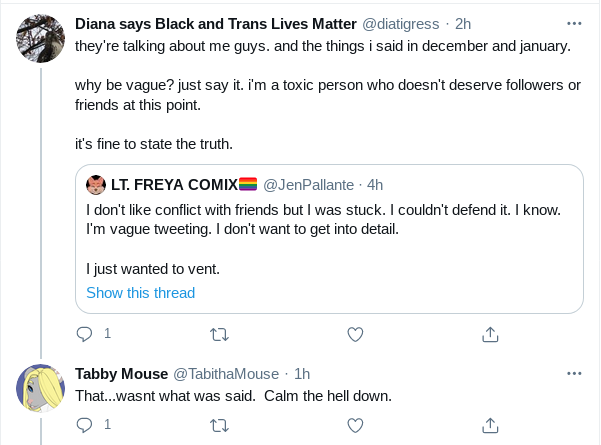Click the Tabby Mouse display name
The image size is (601, 445).
click(x=122, y=374)
